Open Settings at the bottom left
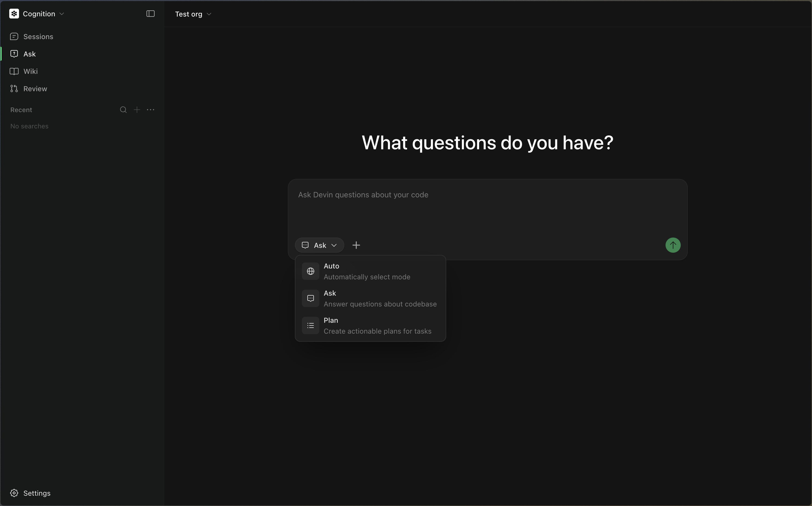 pyautogui.click(x=37, y=493)
